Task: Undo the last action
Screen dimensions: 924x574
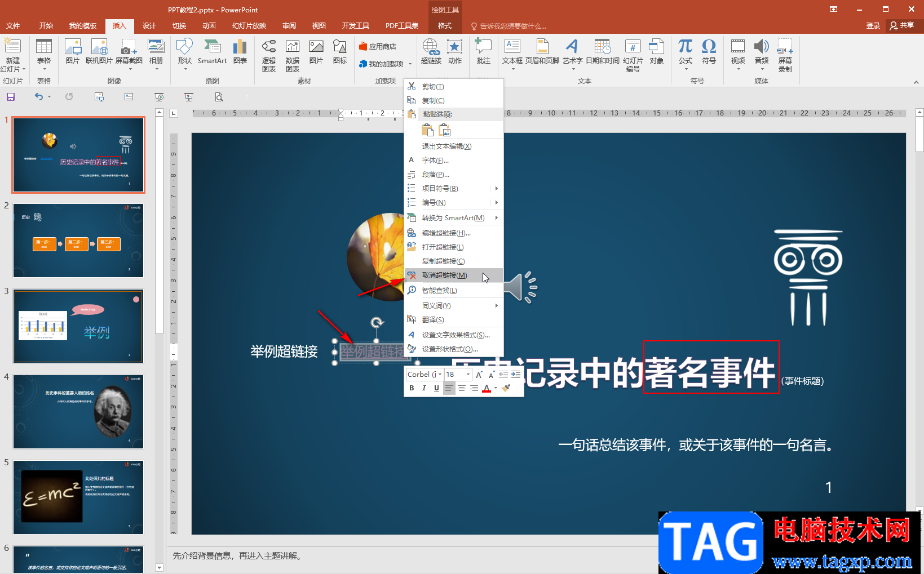Action: 38,97
